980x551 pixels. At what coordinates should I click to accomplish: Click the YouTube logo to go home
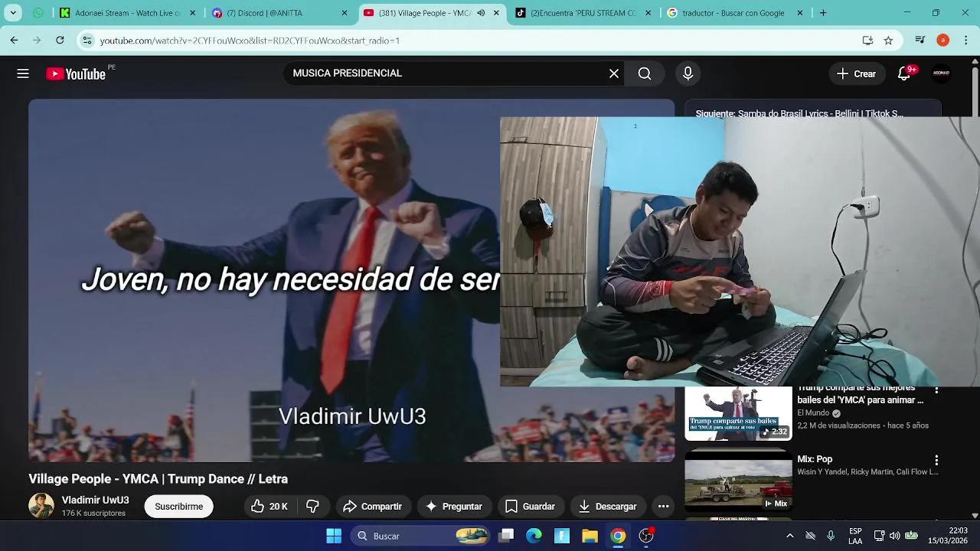point(74,73)
